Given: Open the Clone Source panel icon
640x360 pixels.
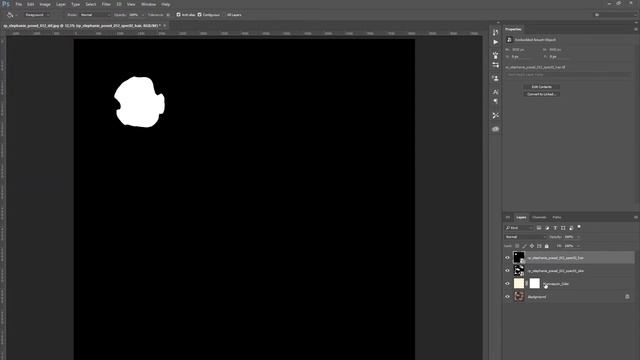Looking at the screenshot, I should click(495, 78).
